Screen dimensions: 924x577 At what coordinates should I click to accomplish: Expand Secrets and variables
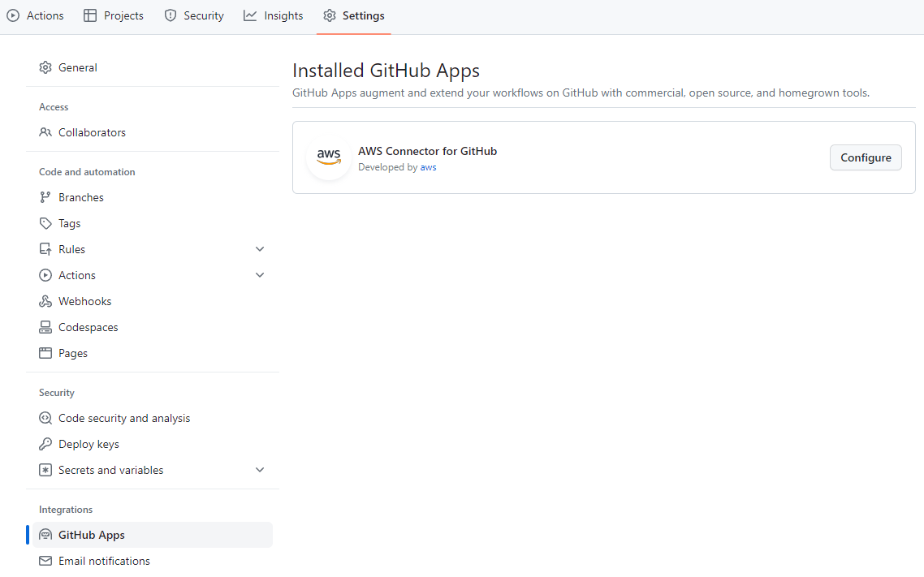coord(260,470)
